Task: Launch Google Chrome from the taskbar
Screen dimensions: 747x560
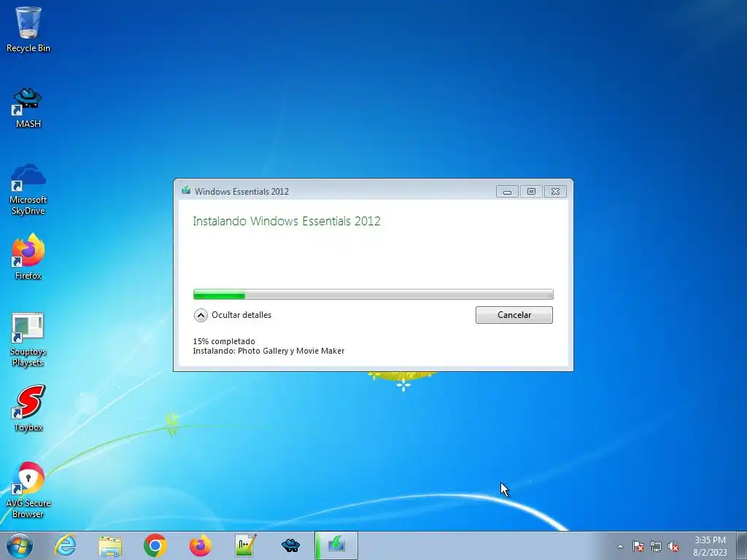Action: pos(155,545)
